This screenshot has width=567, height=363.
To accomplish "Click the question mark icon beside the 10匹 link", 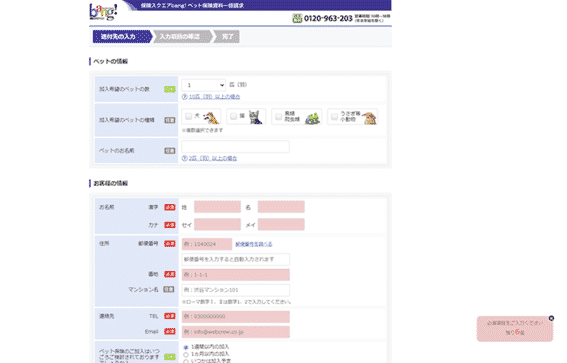I will click(x=184, y=97).
